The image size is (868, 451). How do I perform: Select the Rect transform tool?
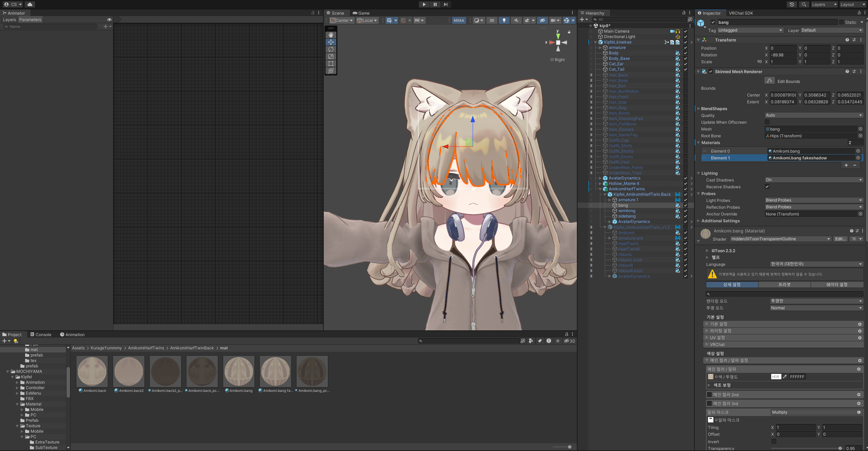[331, 64]
